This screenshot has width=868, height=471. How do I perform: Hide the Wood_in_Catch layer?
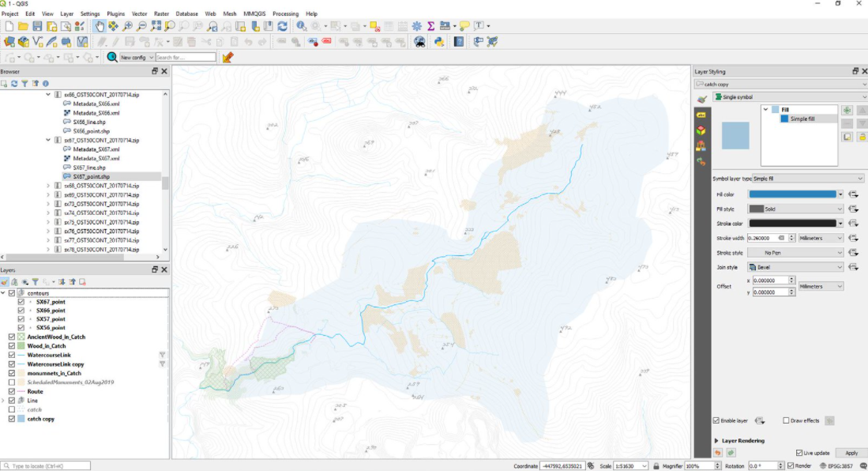tap(11, 345)
